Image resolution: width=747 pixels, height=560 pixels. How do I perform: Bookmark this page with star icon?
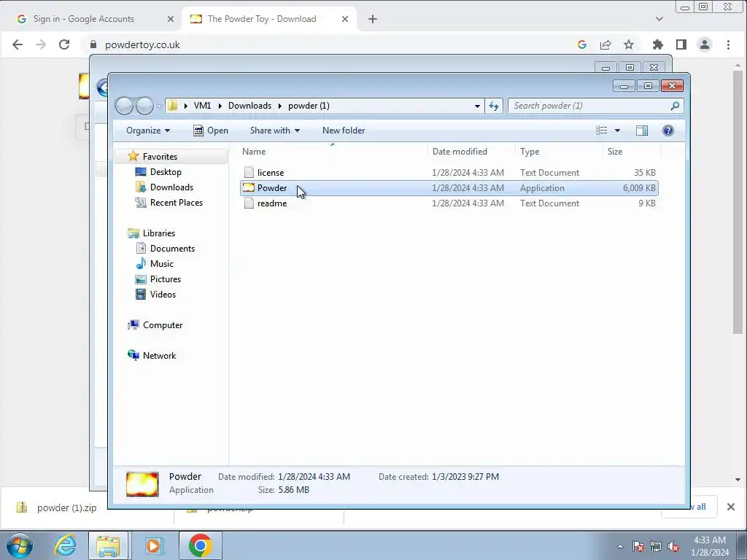629,44
